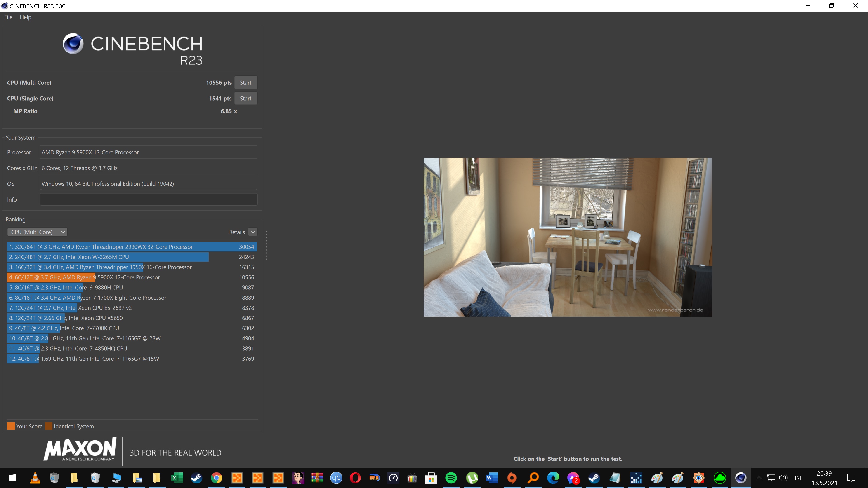Open the ranking category dropdown

[x=37, y=232]
